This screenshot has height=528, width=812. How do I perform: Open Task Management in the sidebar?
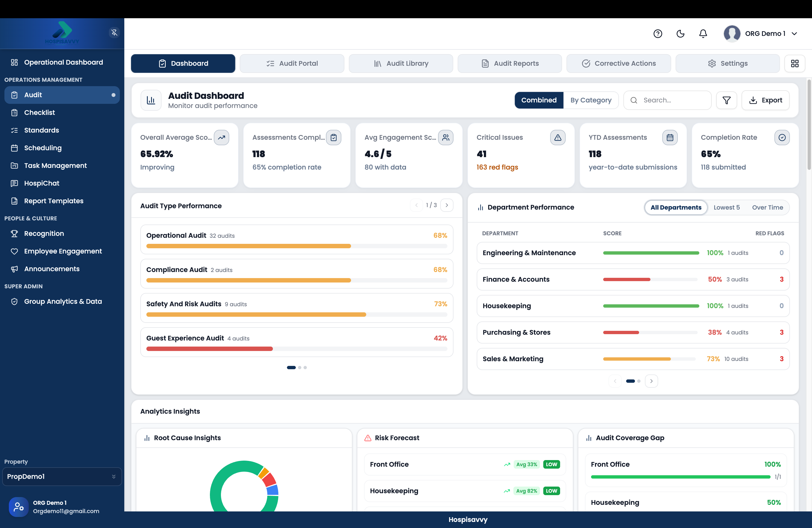coord(62,166)
